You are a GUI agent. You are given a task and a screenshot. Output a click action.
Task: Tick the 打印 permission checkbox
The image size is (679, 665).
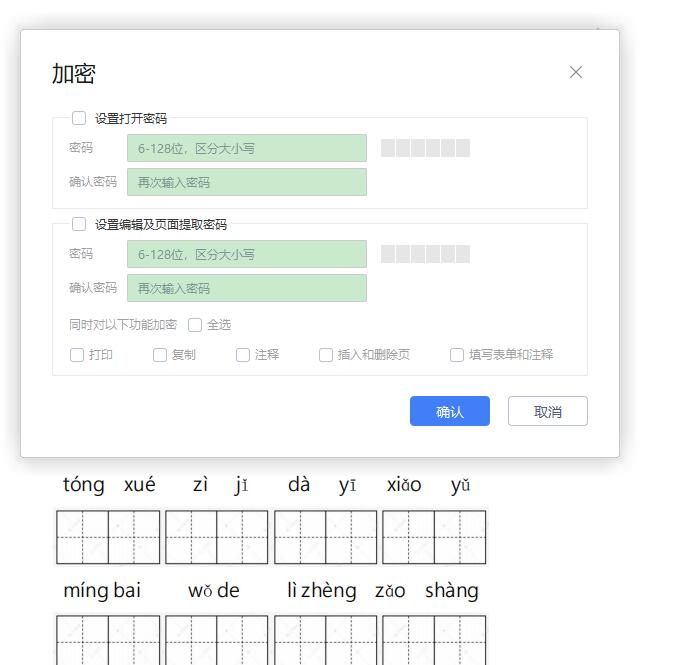pos(77,355)
